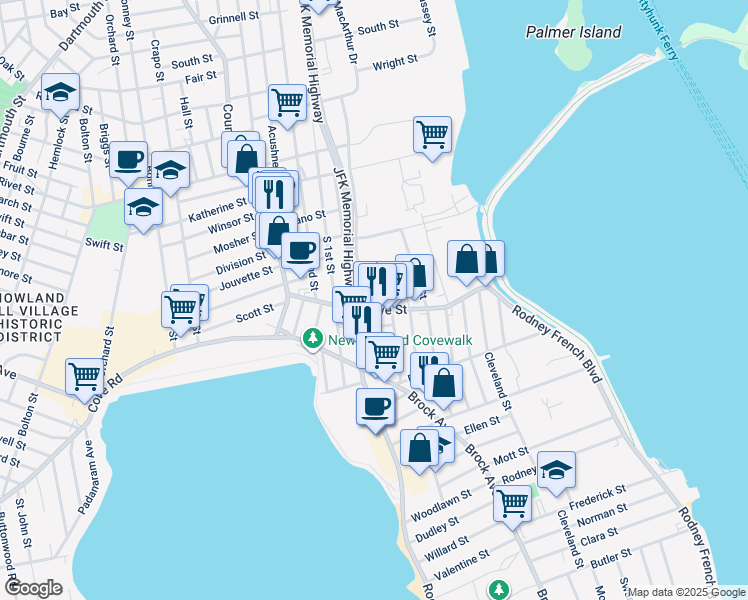Image resolution: width=748 pixels, height=600 pixels.
Task: Click the school marker near Oak St
Action: click(x=61, y=94)
